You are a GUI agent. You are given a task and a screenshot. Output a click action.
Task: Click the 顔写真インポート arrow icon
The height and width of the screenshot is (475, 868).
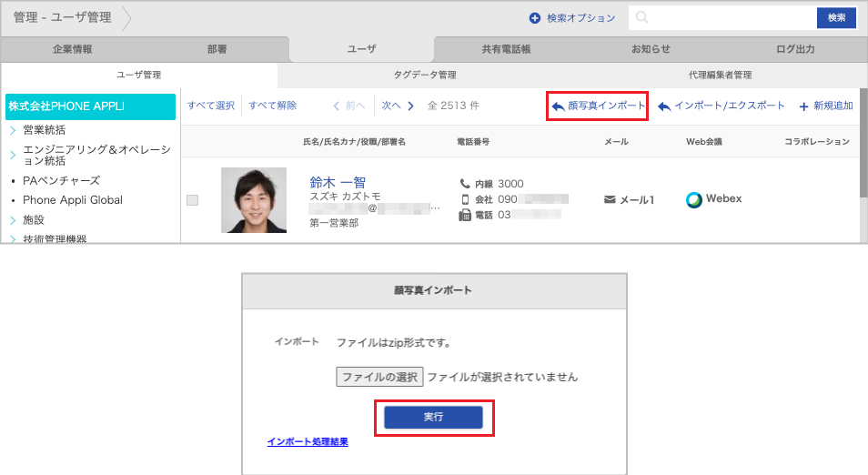coord(558,106)
